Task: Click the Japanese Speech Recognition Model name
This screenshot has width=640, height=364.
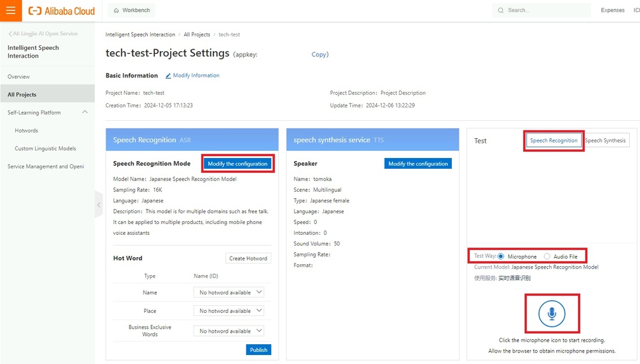Action: (193, 178)
